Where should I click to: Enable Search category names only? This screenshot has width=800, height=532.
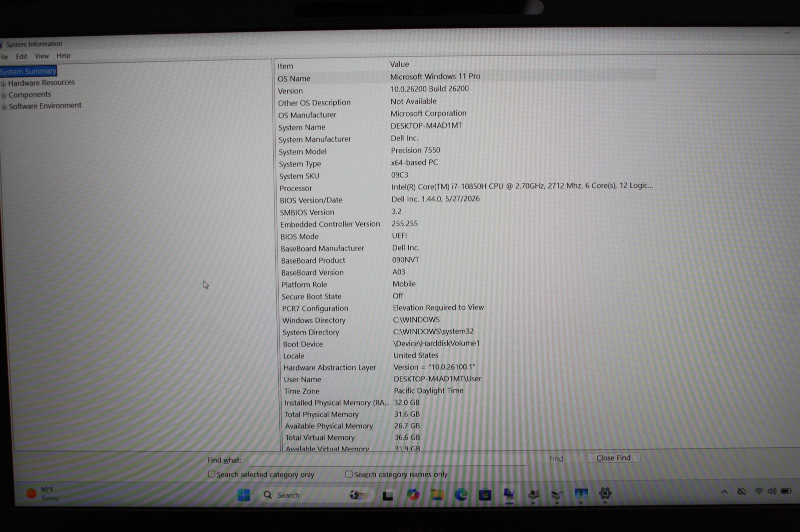349,474
